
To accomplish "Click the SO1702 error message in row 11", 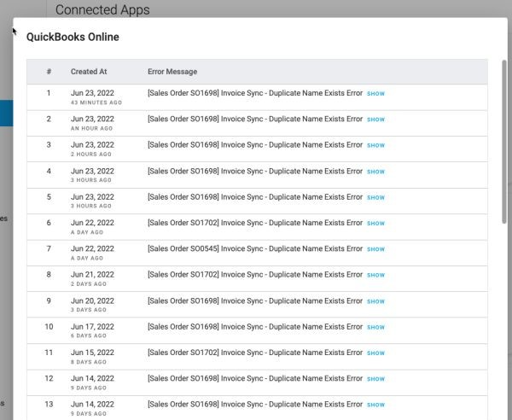I will click(x=255, y=353).
